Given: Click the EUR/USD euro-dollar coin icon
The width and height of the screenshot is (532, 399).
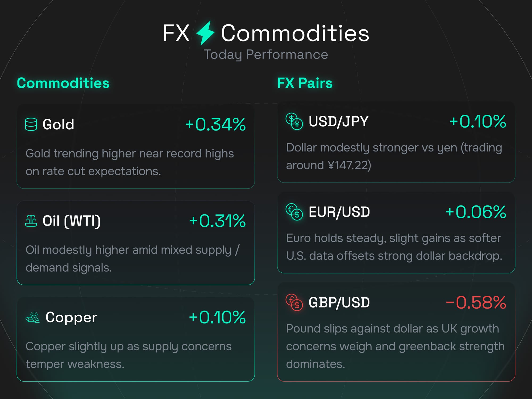Looking at the screenshot, I should tap(294, 212).
